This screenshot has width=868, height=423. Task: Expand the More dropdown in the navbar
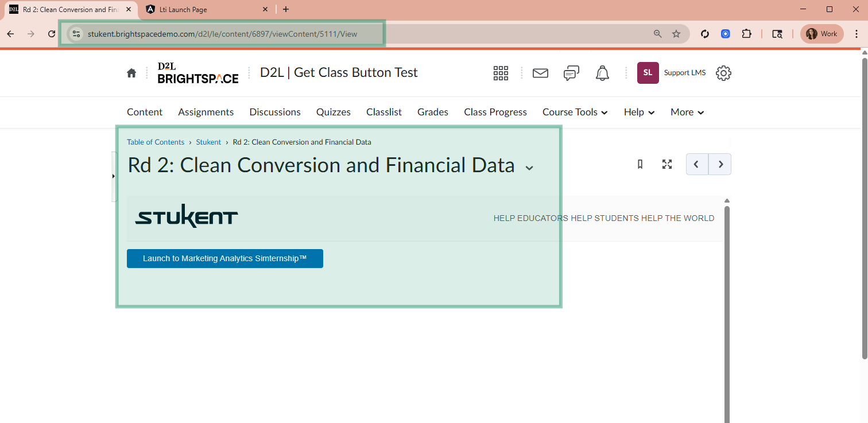688,112
